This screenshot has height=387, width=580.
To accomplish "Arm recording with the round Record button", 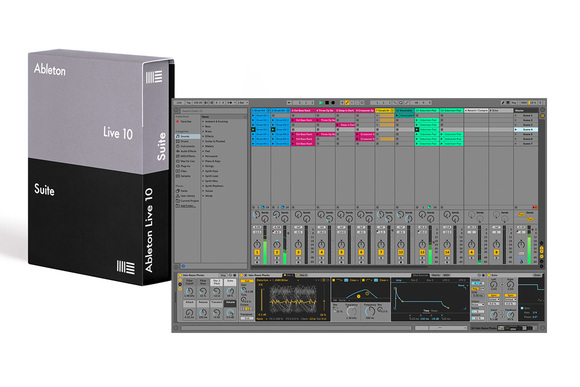I will pos(333,102).
